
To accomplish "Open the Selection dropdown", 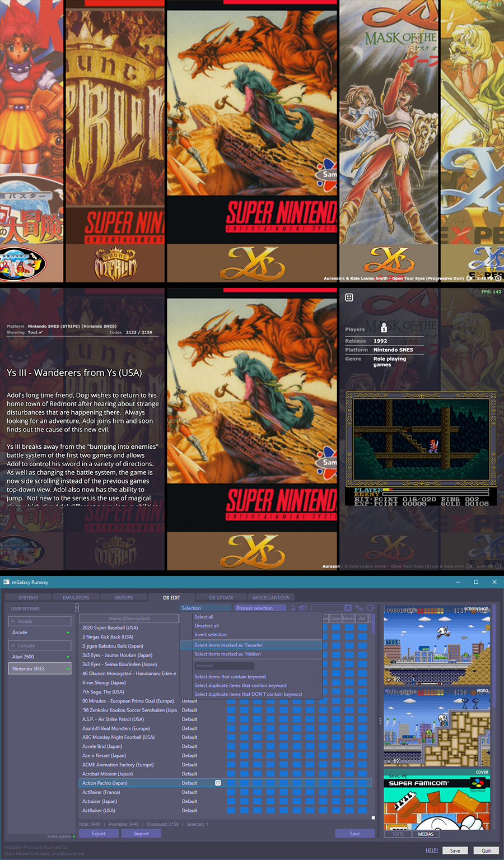I will [x=206, y=608].
